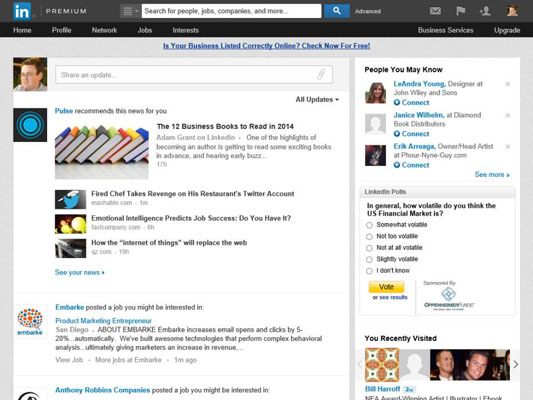Select the Not too volatile option
533x400 pixels.
369,237
